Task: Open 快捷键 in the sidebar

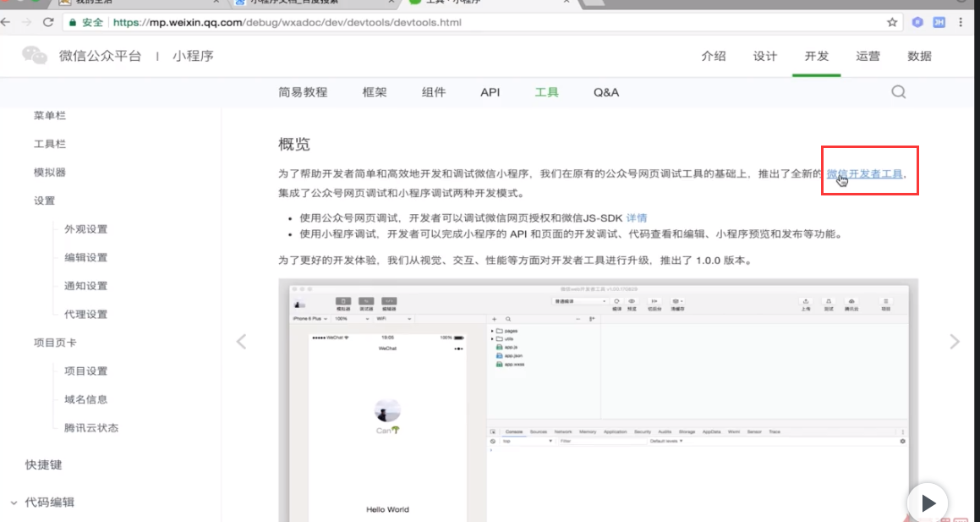Action: (x=44, y=465)
